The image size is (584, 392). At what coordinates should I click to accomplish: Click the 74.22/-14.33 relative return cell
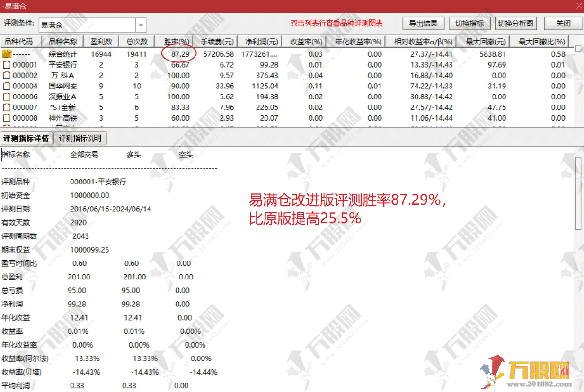coord(431,86)
